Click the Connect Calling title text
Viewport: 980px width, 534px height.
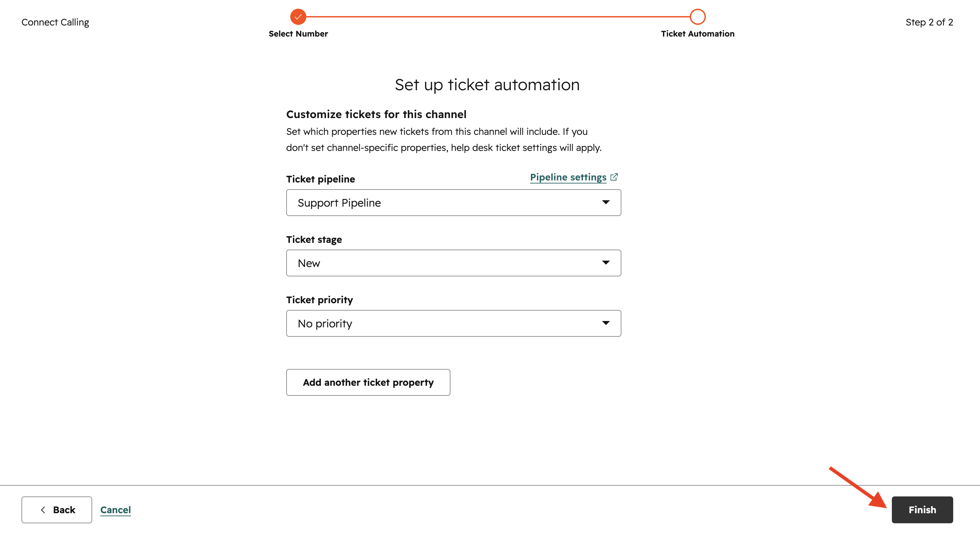(55, 22)
